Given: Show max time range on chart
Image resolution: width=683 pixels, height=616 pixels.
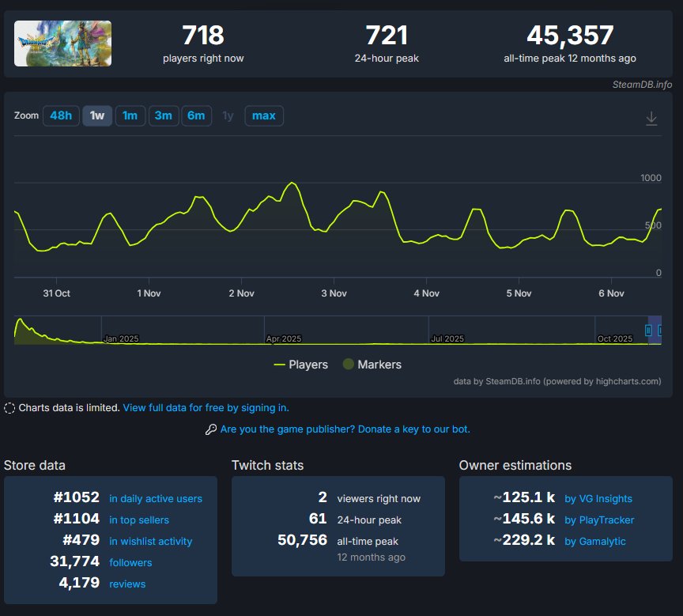Looking at the screenshot, I should tap(263, 116).
